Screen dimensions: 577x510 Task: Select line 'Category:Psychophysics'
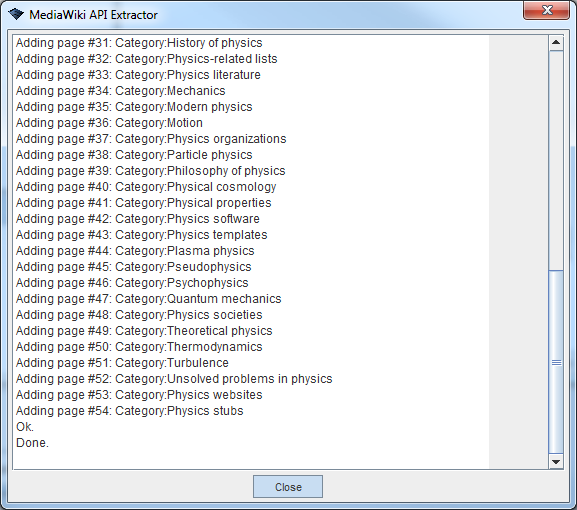click(x=132, y=283)
